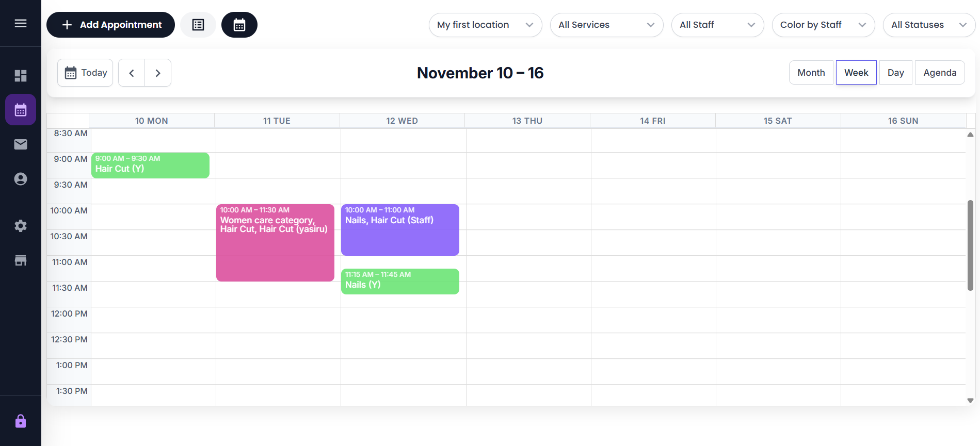Open the My first location dropdown
This screenshot has width=980, height=446.
point(485,24)
